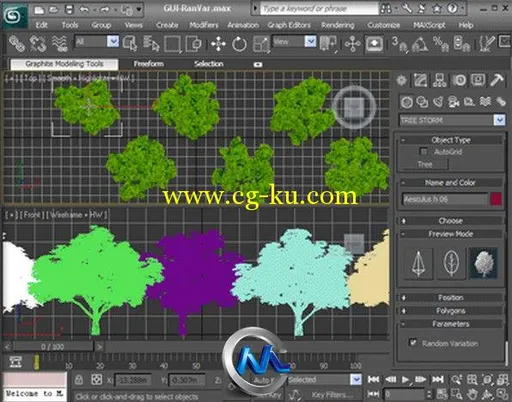Open the Selected key filter dropdown
512x402 pixels.
click(356, 379)
